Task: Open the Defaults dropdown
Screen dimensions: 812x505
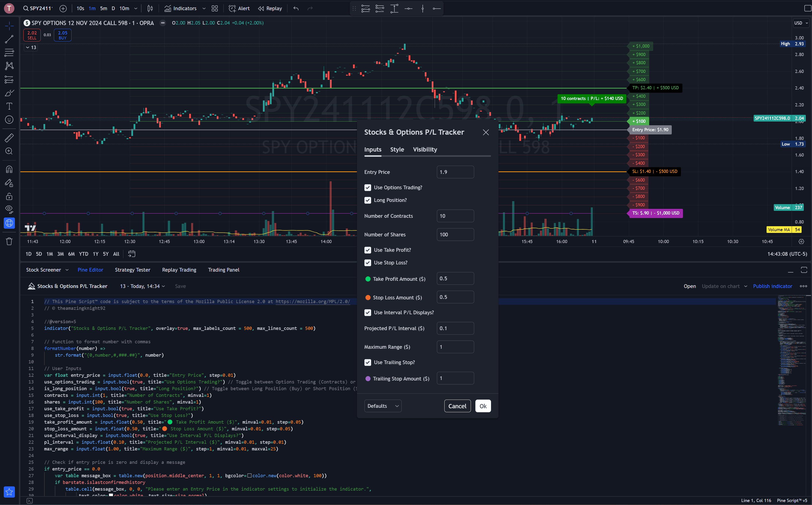Action: (383, 406)
